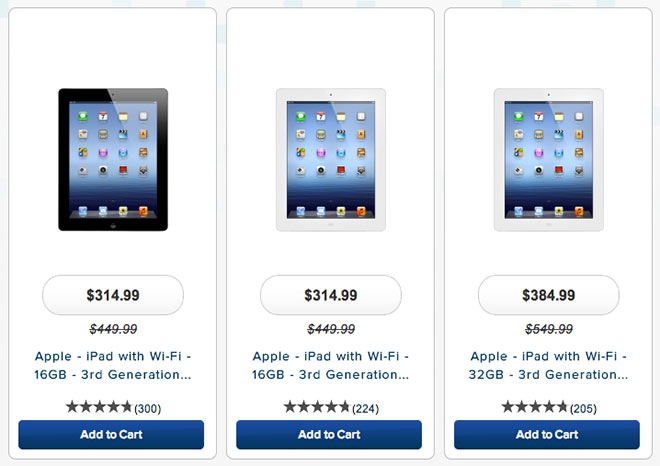Open the (205) review count
This screenshot has width=660, height=466.
583,409
